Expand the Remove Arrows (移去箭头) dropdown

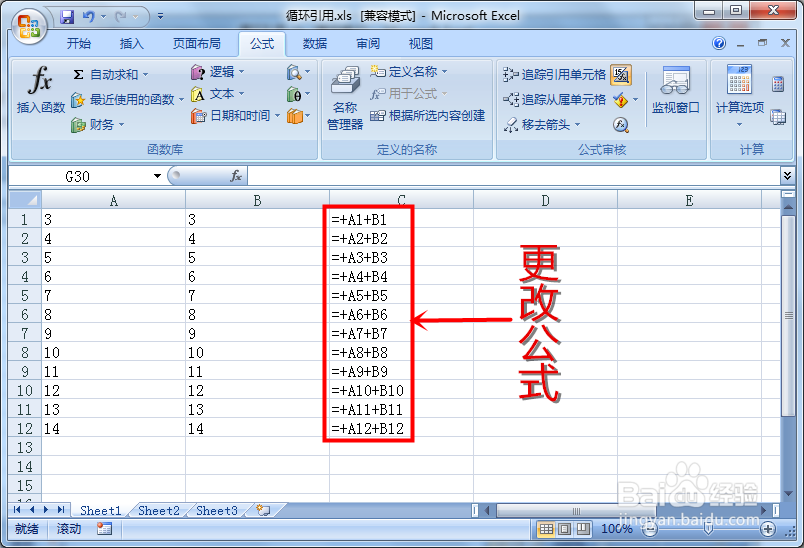[577, 124]
